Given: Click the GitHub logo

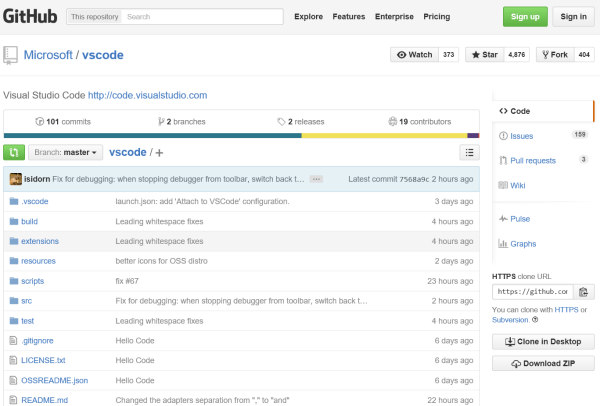Looking at the screenshot, I should click(x=31, y=17).
